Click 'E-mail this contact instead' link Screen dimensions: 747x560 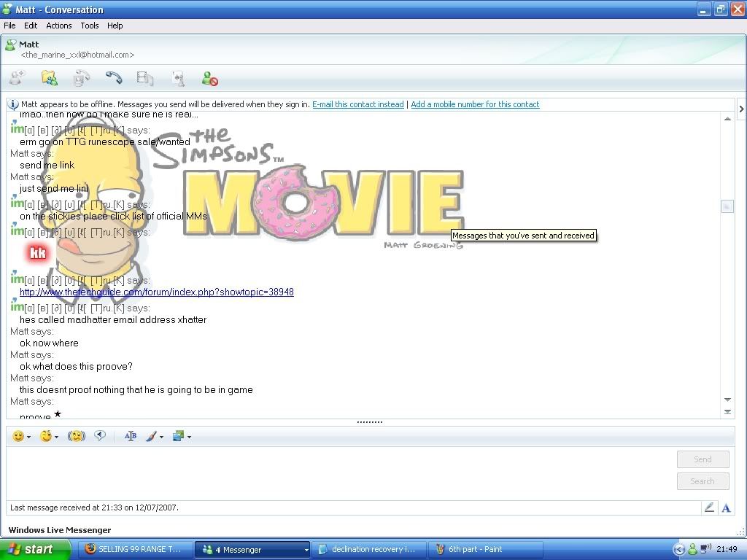coord(357,104)
